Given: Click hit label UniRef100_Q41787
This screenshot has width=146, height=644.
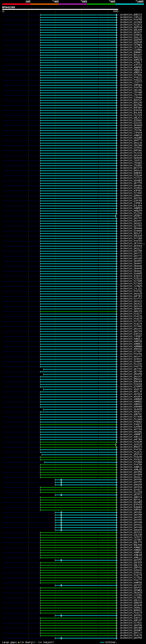Looking at the screenshot, I should [131, 218].
